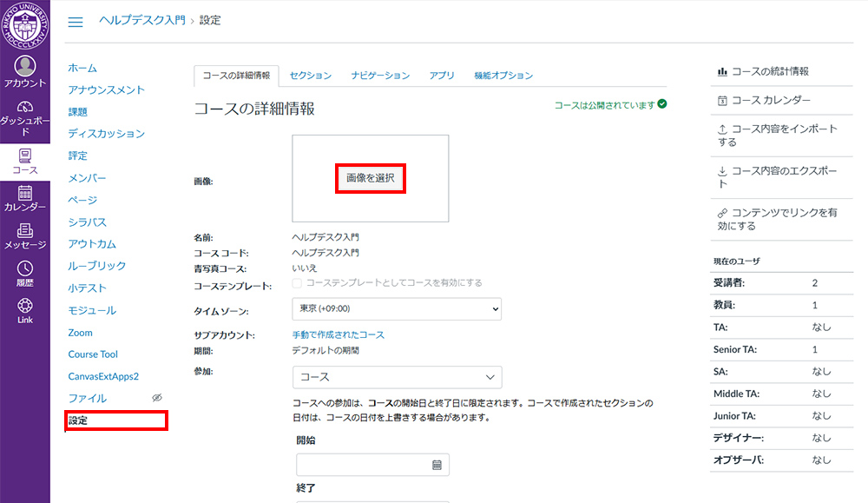This screenshot has width=868, height=503.
Task: Click the calendar picker icon in 開始 field
Action: click(437, 465)
